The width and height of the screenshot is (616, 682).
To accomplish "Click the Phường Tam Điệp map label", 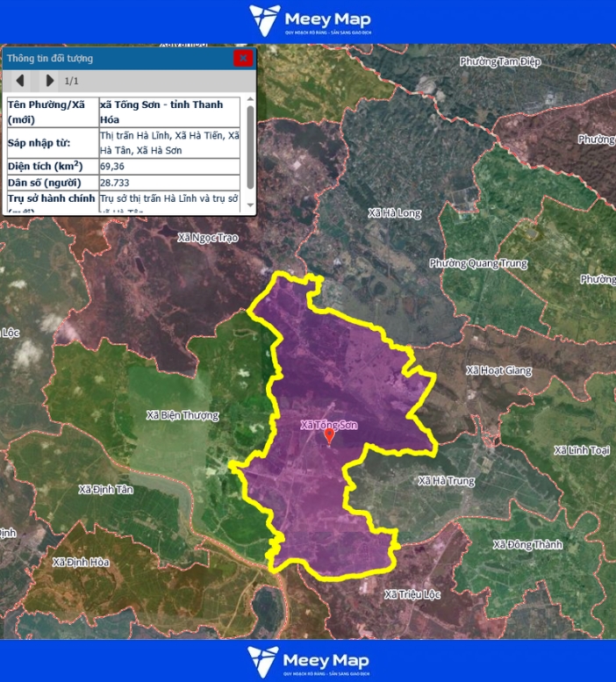I will point(501,61).
